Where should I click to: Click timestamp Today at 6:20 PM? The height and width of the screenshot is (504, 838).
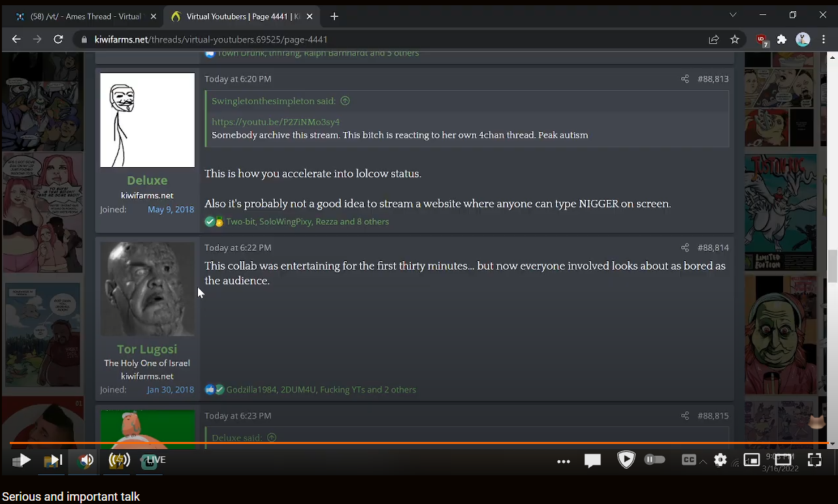[x=238, y=79]
